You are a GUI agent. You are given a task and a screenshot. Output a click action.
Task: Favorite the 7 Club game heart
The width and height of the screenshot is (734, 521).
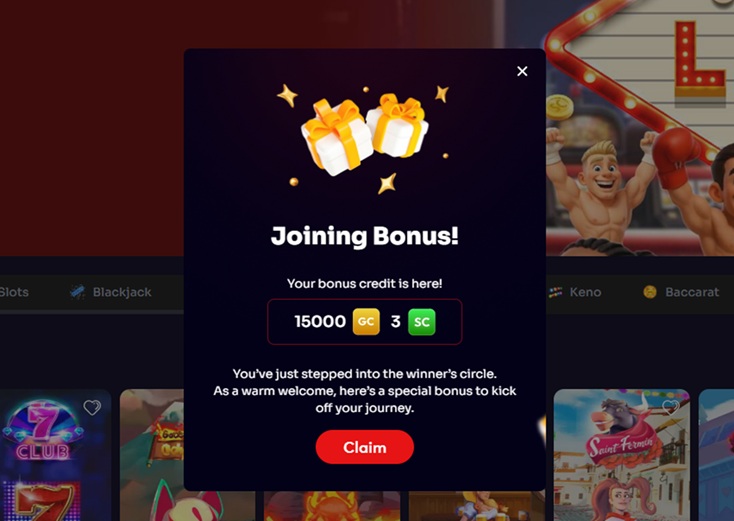92,408
